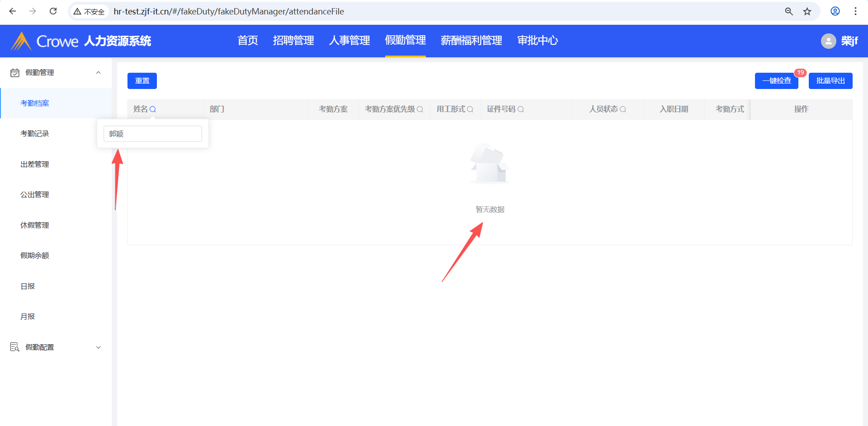Click the 部门 column header
Image resolution: width=868 pixels, height=426 pixels.
click(x=217, y=109)
